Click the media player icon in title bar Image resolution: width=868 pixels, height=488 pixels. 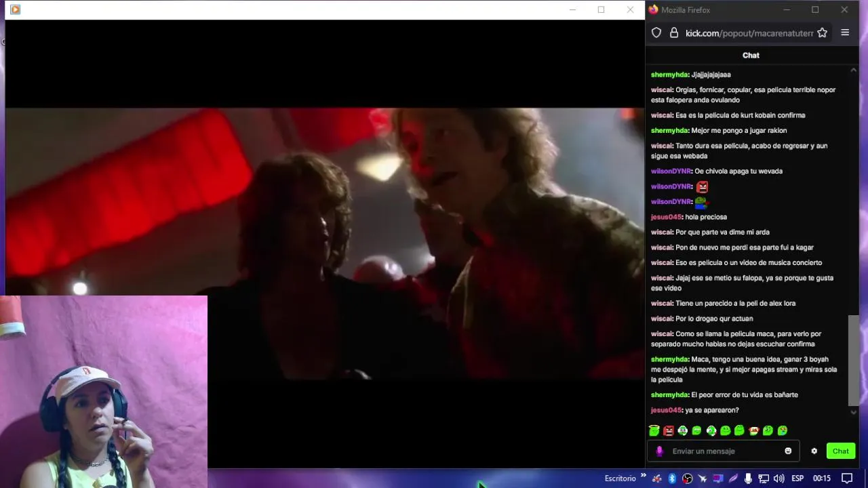[x=15, y=9]
